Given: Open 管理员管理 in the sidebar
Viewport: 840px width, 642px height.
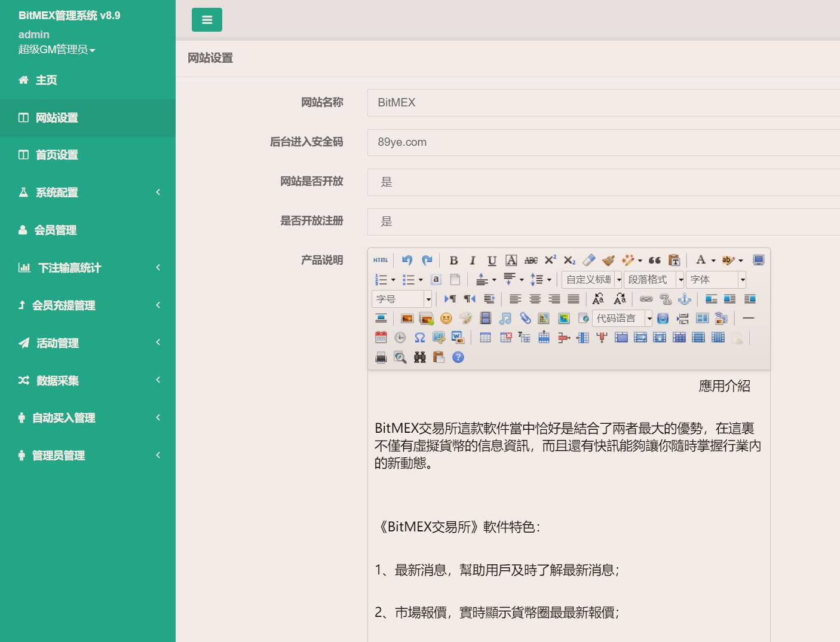Looking at the screenshot, I should tap(88, 455).
